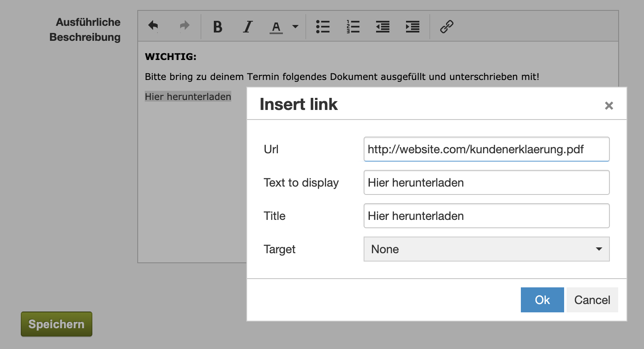This screenshot has height=349, width=644.
Task: Decrease indent of the paragraph
Action: coord(383,27)
